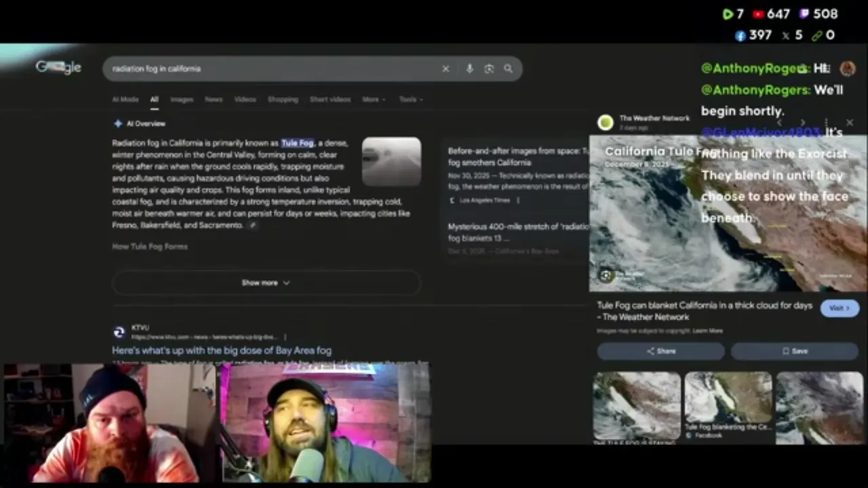Click the Los Angeles Times source label
The width and height of the screenshot is (868, 488).
484,201
